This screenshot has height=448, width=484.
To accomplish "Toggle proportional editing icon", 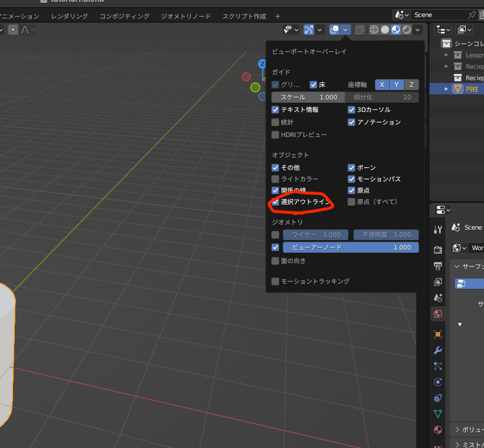I will click(x=13, y=30).
